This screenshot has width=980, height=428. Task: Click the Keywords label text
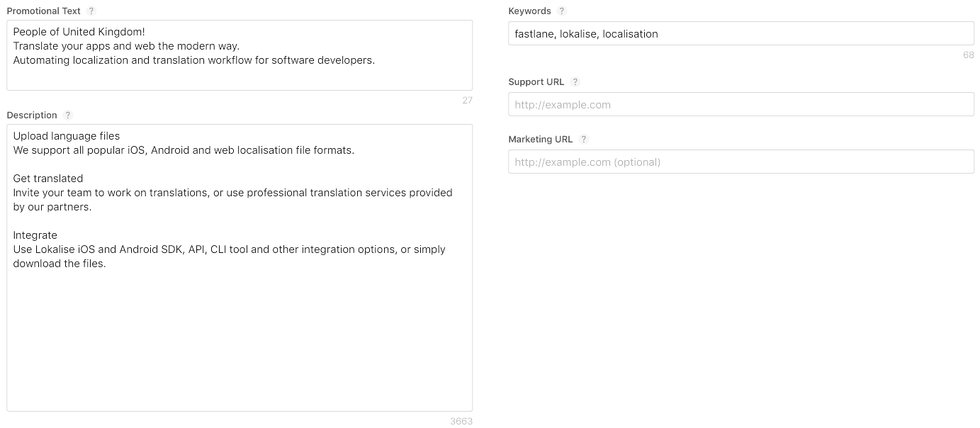tap(529, 11)
